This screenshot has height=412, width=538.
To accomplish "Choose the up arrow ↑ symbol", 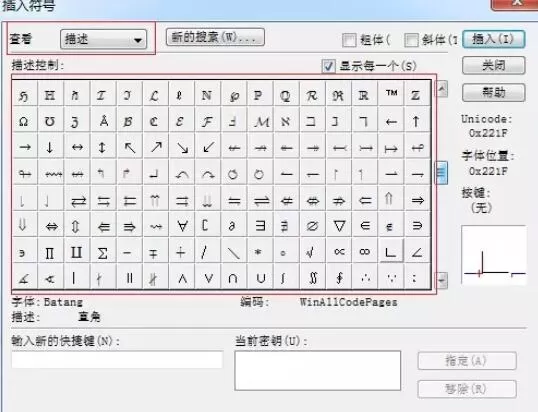I will [417, 121].
